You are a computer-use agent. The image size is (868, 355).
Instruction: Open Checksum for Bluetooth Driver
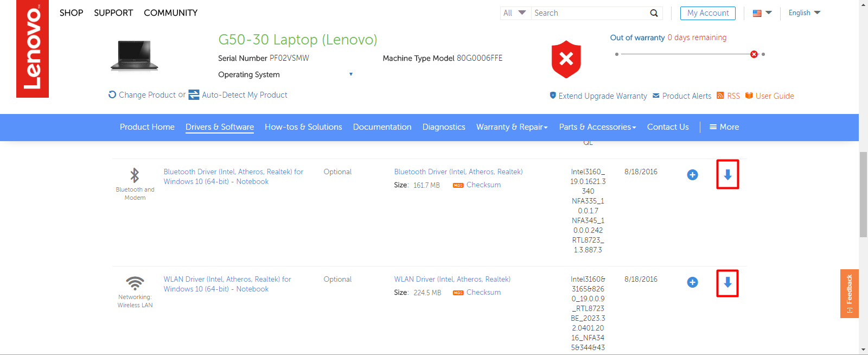coord(483,185)
